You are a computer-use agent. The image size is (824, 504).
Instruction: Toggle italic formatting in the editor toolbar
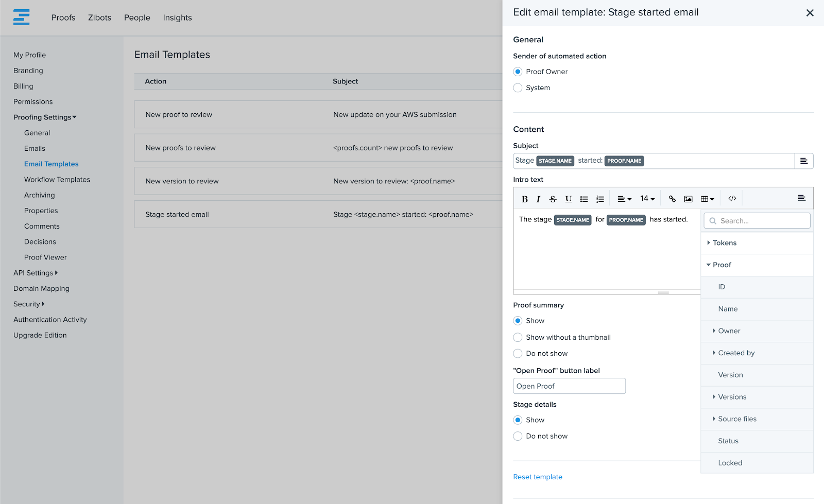tap(538, 199)
